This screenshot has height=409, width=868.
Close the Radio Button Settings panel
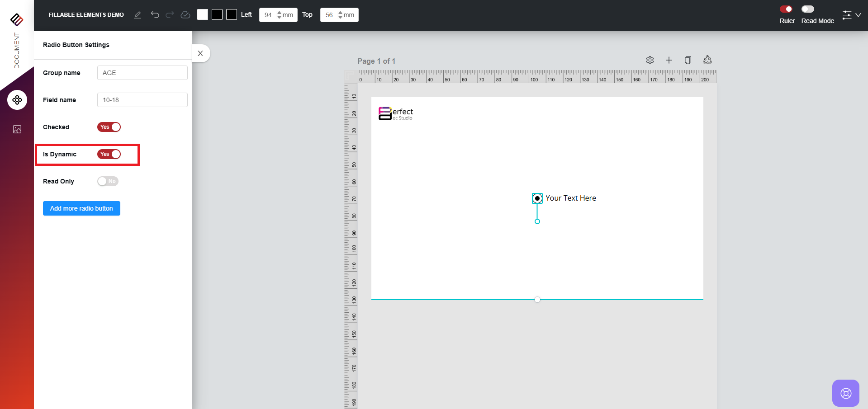[x=200, y=53]
